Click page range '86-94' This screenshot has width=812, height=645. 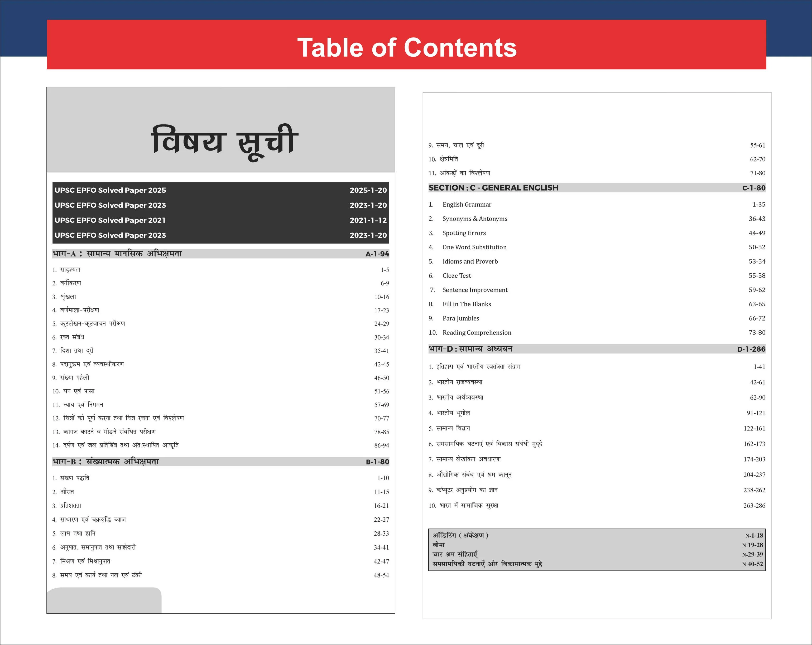pyautogui.click(x=382, y=445)
